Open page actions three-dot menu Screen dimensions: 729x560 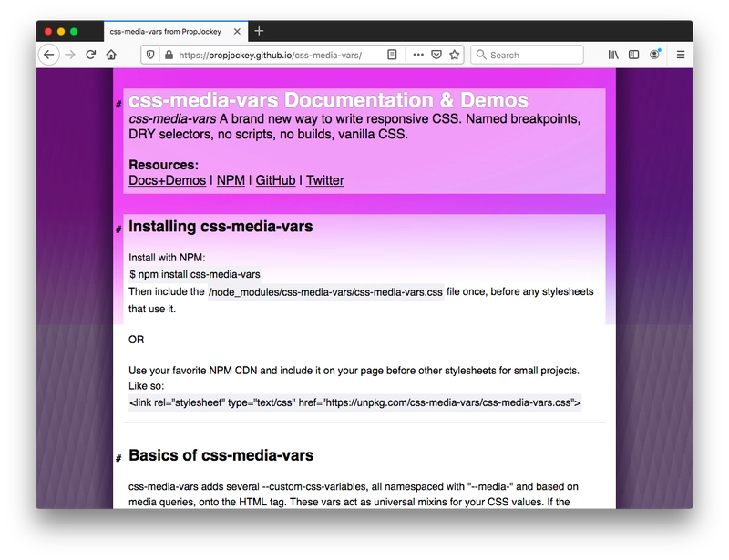coord(418,55)
